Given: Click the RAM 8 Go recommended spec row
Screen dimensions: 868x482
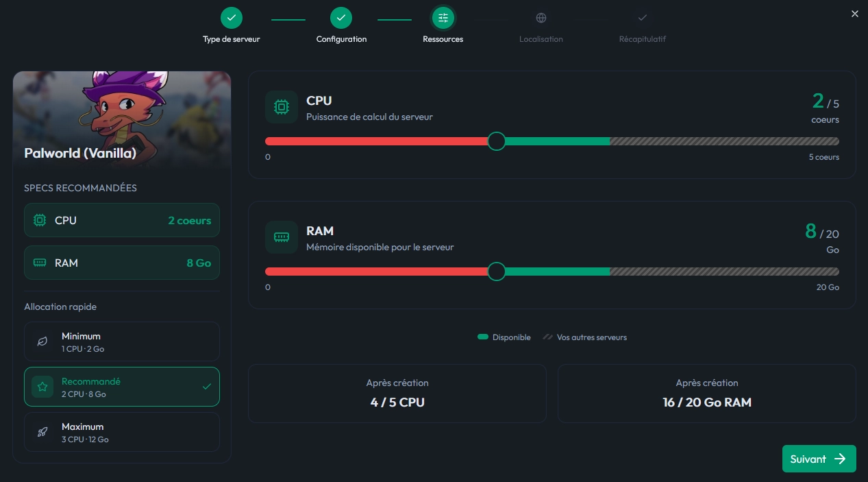Looking at the screenshot, I should pos(122,263).
